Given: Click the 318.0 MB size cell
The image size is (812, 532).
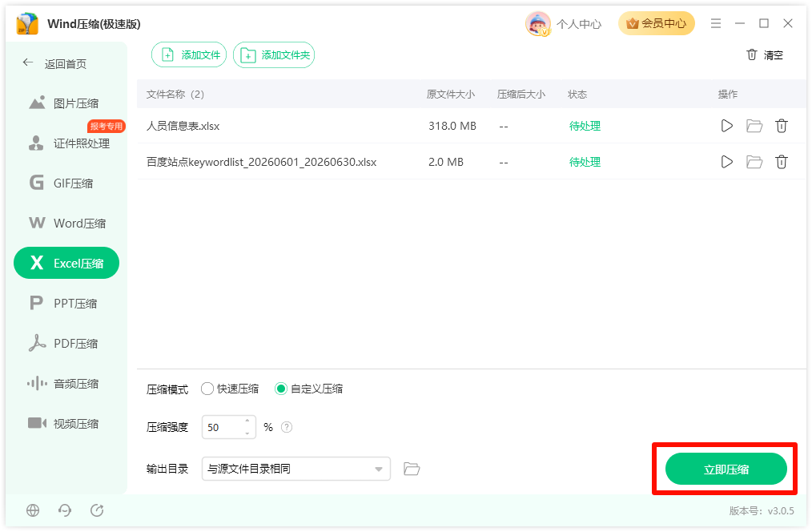Looking at the screenshot, I should pyautogui.click(x=452, y=126).
